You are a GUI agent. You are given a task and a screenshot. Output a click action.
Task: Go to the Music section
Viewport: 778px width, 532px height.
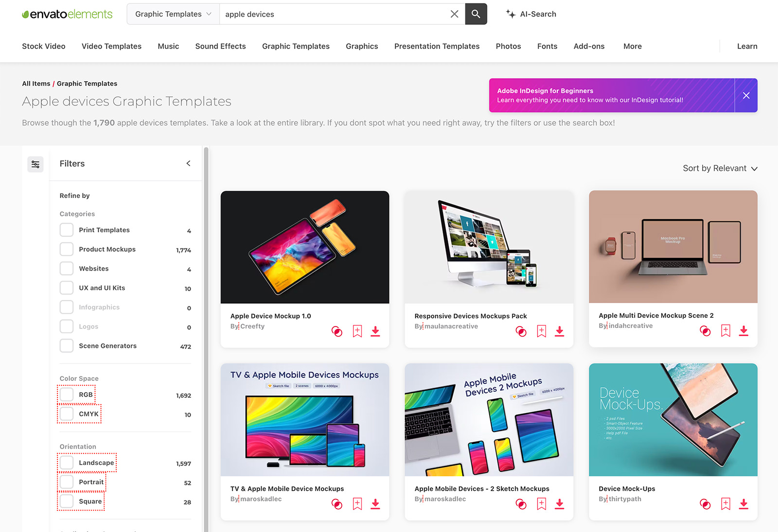[168, 46]
